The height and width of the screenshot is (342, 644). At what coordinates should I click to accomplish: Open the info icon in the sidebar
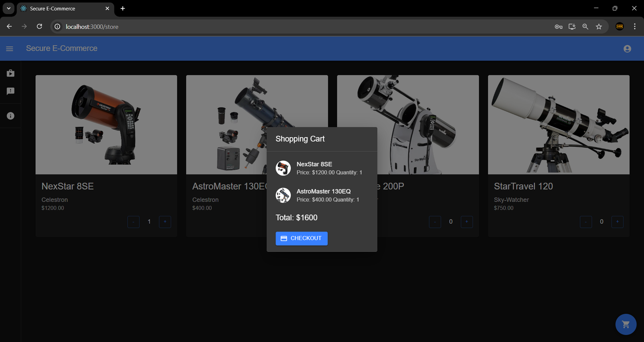[11, 116]
